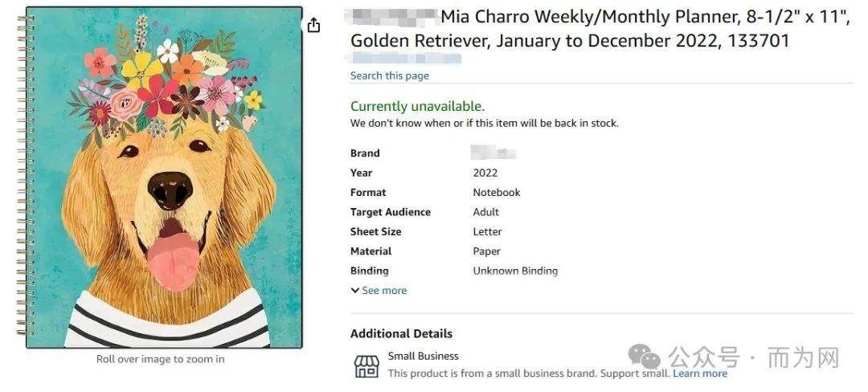Screen dimensions: 868x392
Task: Select the Currently unavailable status text
Action: (417, 106)
